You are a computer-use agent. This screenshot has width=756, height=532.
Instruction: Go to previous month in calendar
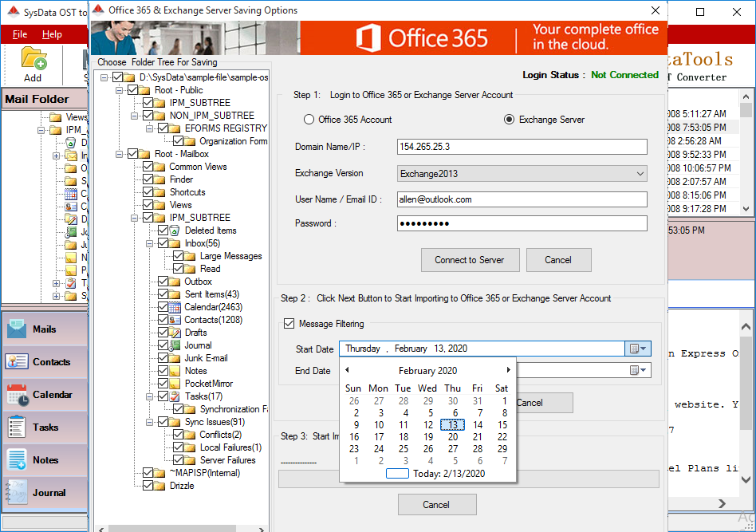347,370
